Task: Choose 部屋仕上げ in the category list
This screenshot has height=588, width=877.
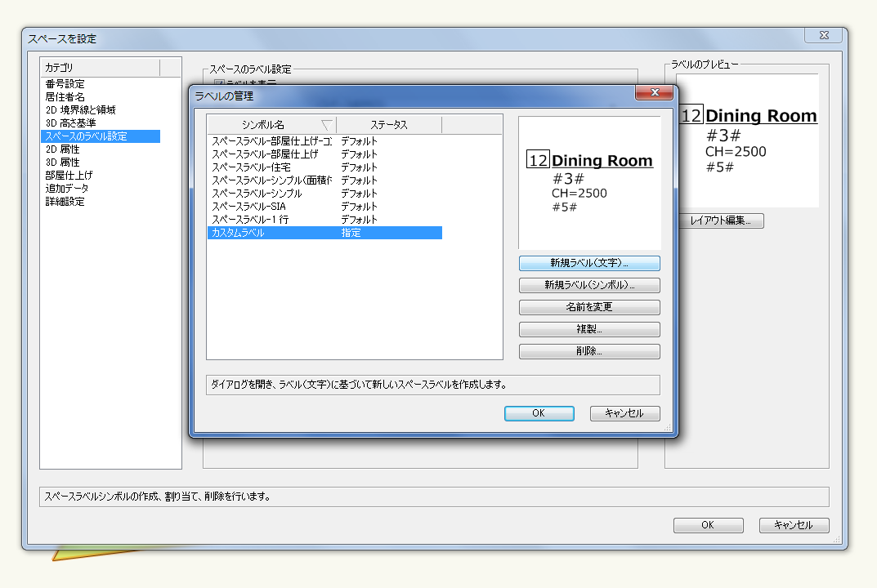Action: coord(69,176)
